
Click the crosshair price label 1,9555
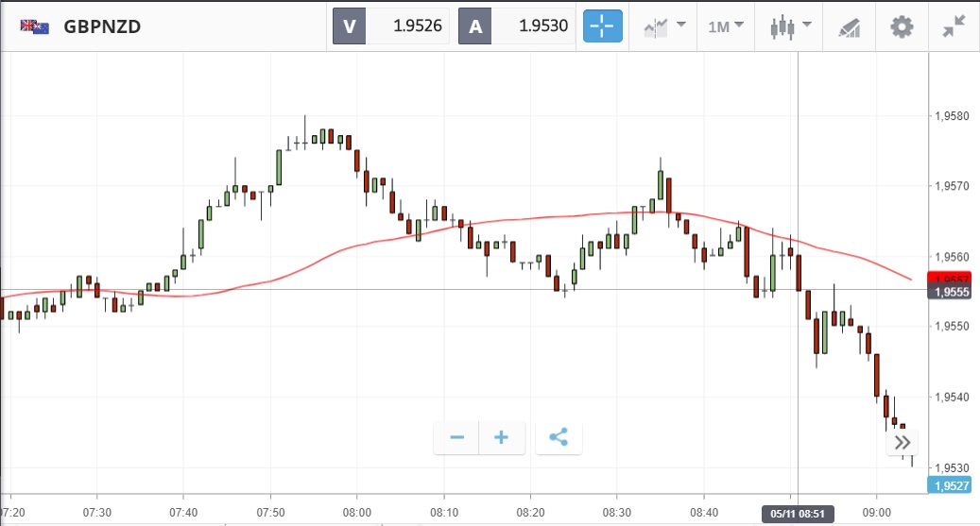click(949, 293)
